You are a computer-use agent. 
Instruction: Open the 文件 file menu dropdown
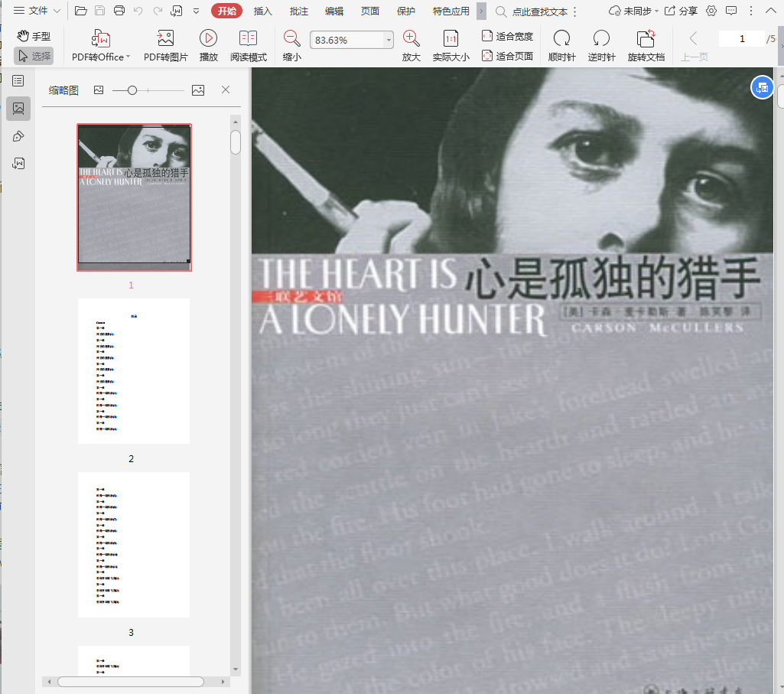pos(37,11)
